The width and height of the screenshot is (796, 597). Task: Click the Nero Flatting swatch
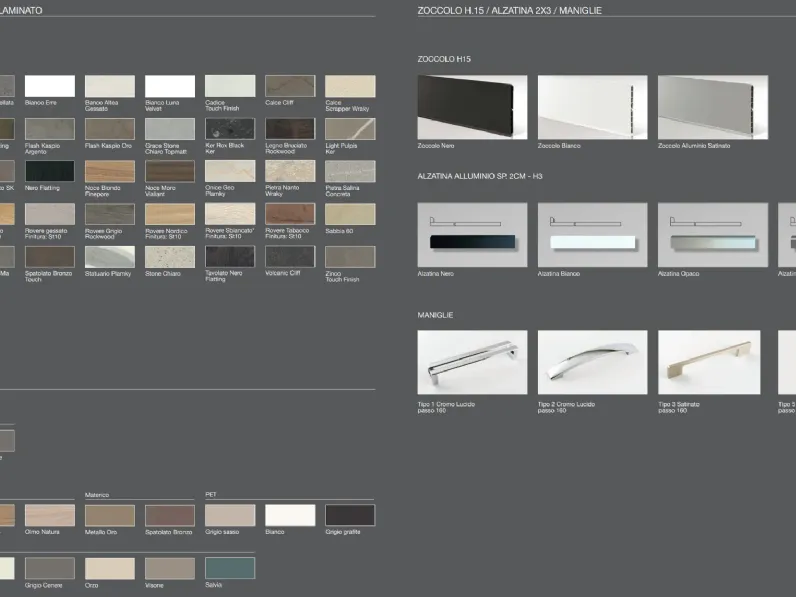[x=50, y=172]
